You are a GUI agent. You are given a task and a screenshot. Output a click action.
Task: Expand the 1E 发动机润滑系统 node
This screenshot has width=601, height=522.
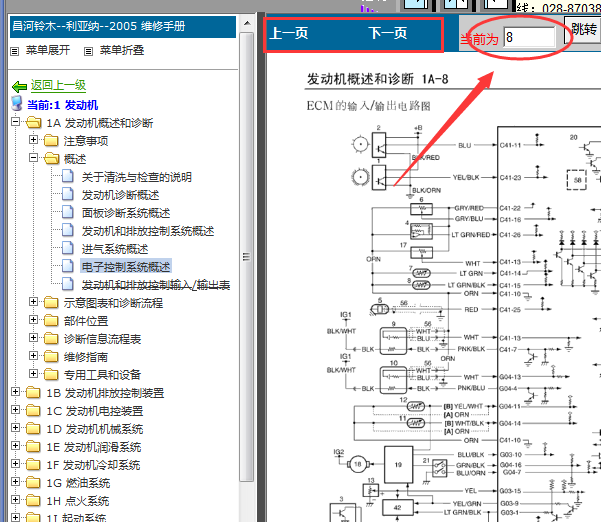[x=15, y=446]
